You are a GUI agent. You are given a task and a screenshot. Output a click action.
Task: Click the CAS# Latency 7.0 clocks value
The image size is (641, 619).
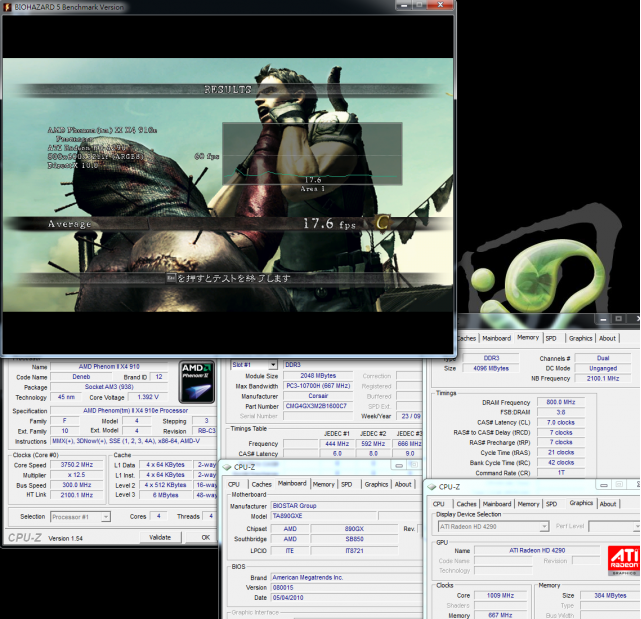[560, 423]
